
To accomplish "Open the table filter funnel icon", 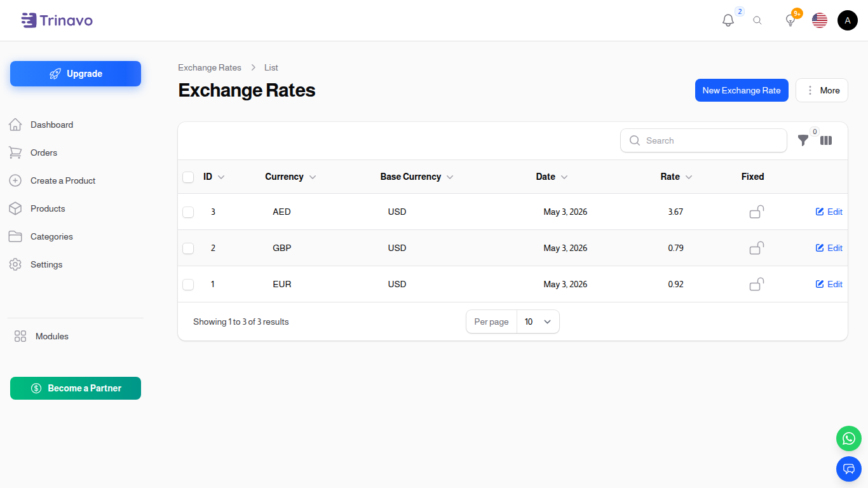I will (x=803, y=140).
